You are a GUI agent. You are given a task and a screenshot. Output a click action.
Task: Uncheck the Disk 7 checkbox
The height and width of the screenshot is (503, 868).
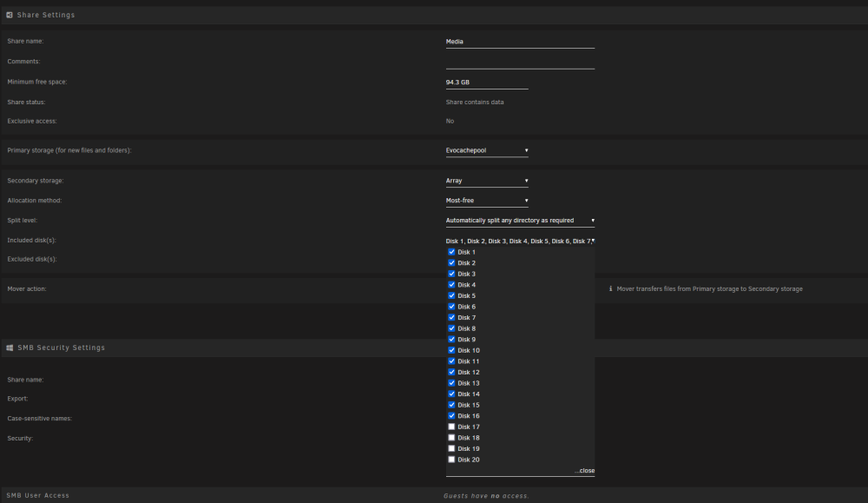click(x=451, y=317)
